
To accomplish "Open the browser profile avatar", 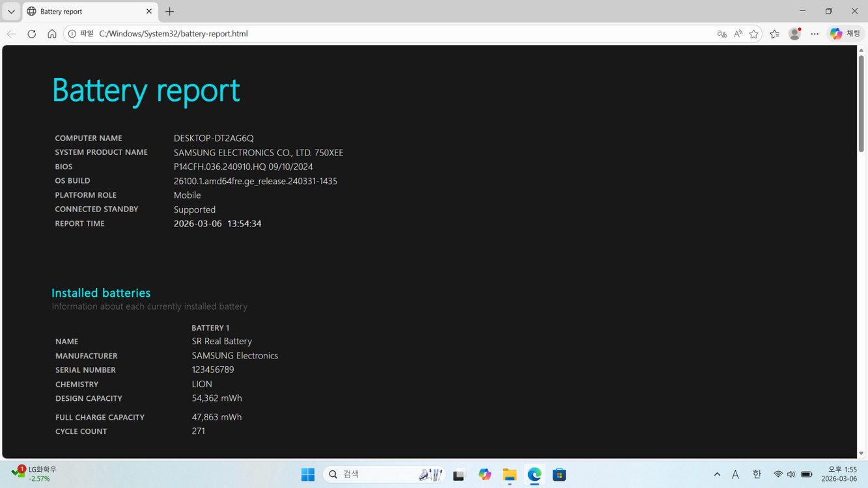I will point(794,34).
